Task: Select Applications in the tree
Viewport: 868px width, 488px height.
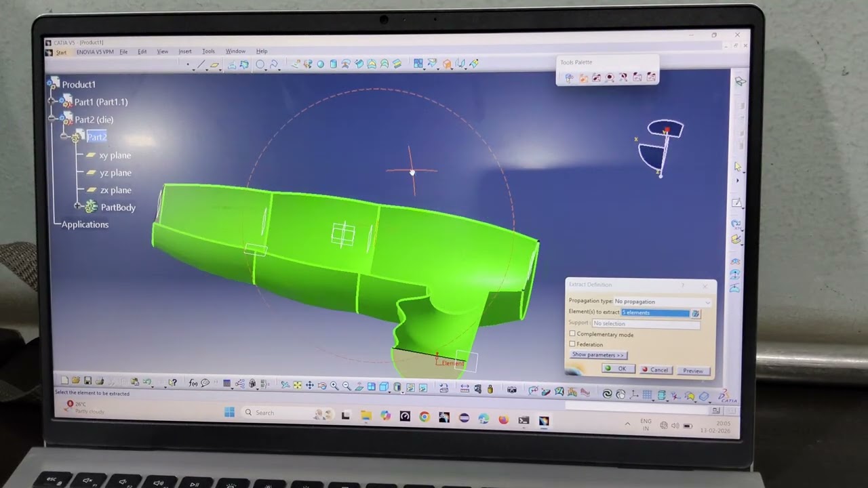Action: click(85, 224)
